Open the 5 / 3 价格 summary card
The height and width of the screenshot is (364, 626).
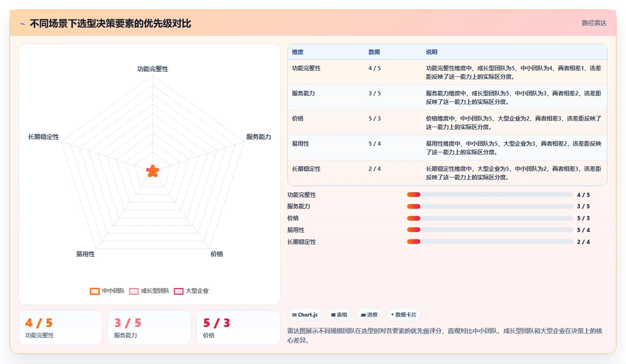click(238, 327)
